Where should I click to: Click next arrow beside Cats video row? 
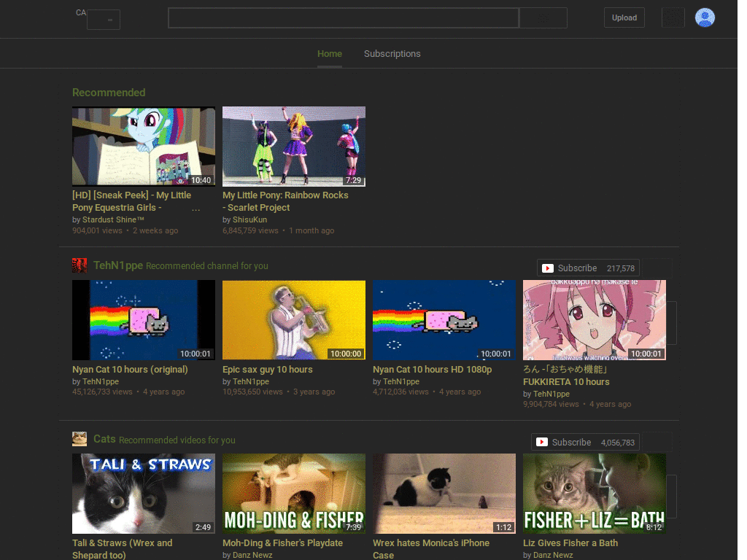click(672, 496)
